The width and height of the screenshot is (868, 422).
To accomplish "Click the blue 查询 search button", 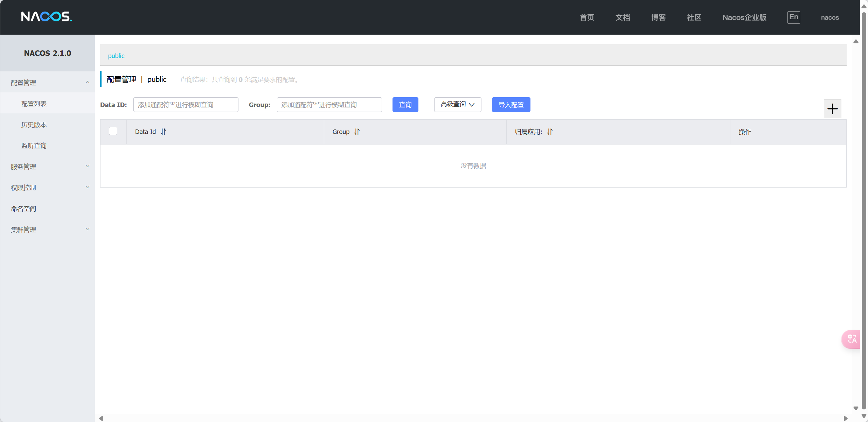I will point(405,105).
